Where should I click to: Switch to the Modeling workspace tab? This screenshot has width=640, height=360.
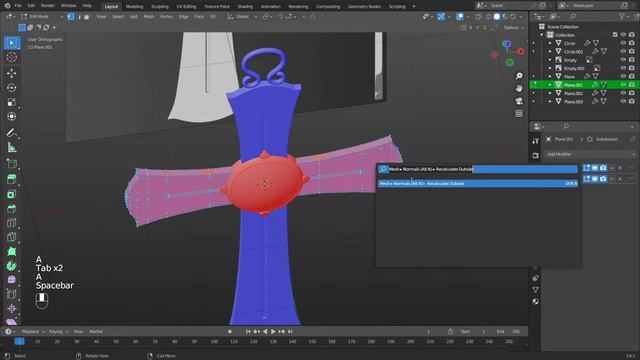(134, 6)
